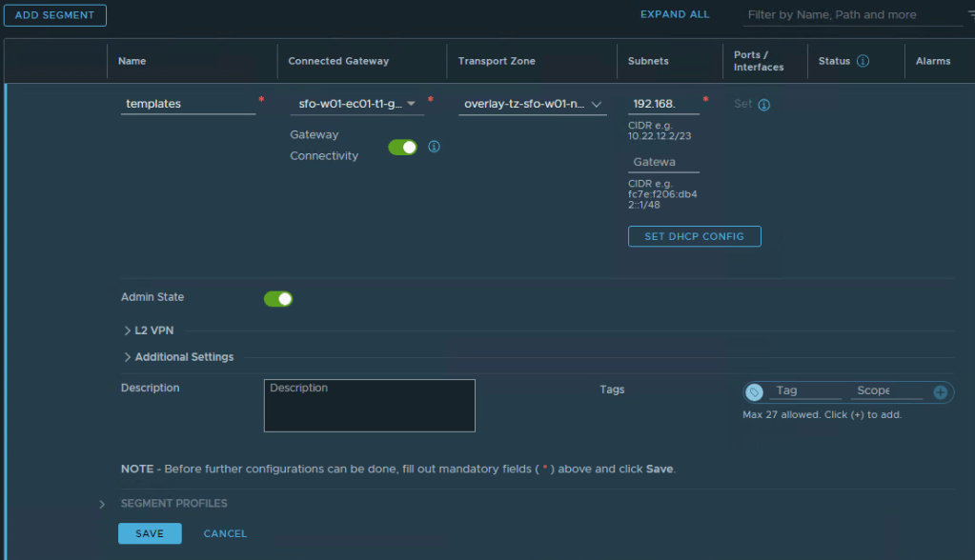Expand the Segment Profiles section
The height and width of the screenshot is (560, 975).
102,504
